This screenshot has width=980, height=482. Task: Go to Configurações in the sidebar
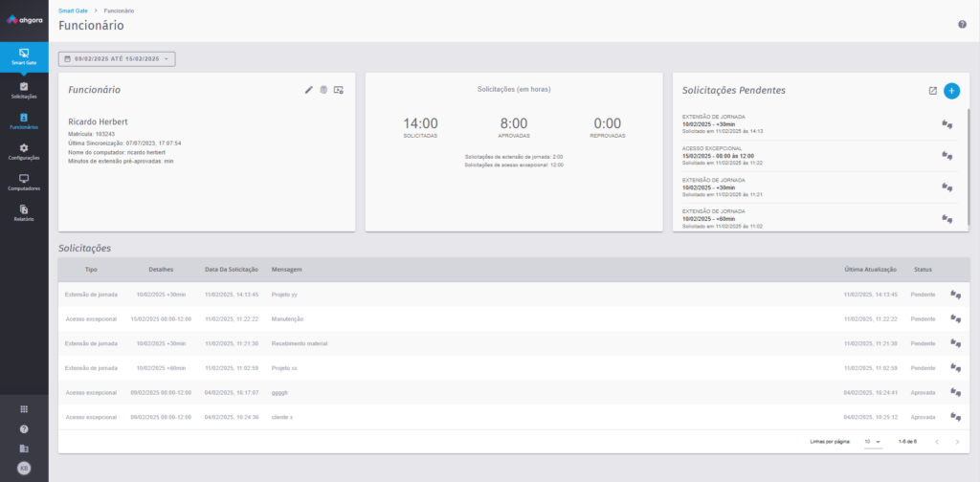click(24, 152)
